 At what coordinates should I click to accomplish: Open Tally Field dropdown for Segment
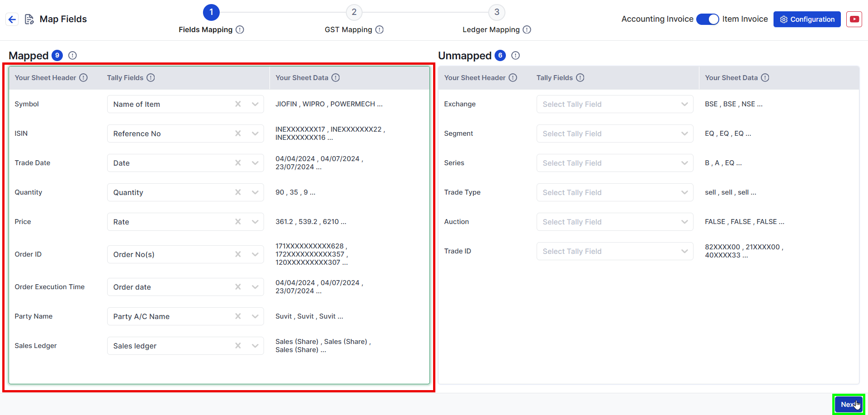point(615,134)
